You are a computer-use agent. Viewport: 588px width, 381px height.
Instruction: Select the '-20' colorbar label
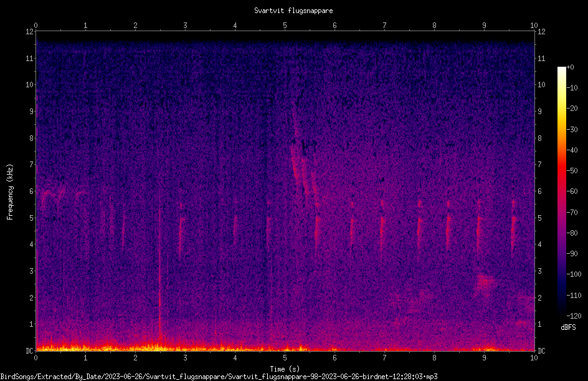pos(572,109)
